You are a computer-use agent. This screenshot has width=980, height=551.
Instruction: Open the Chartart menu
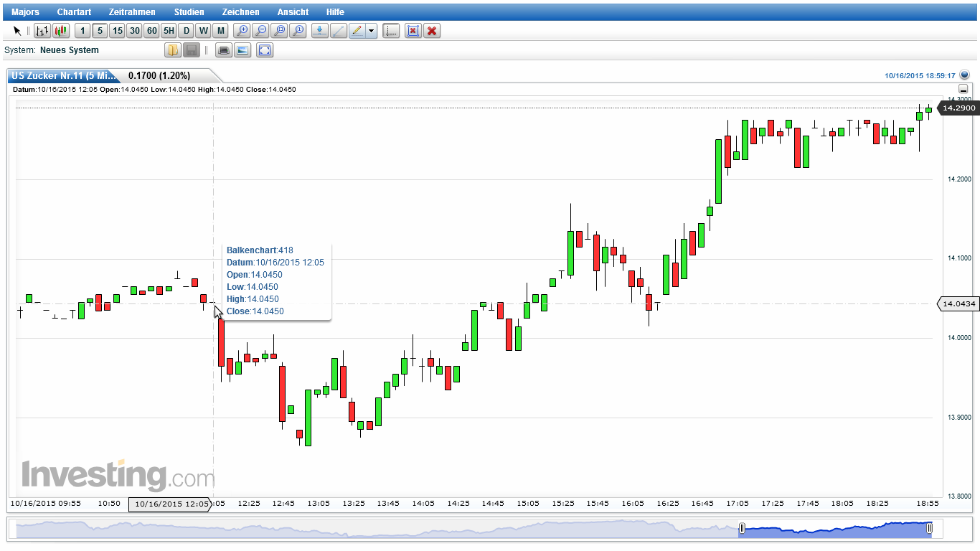(x=75, y=12)
